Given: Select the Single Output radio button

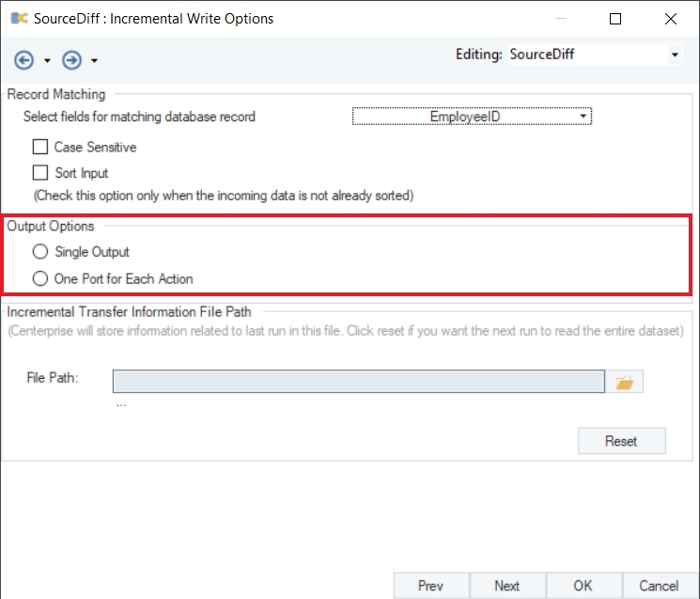Looking at the screenshot, I should [40, 252].
